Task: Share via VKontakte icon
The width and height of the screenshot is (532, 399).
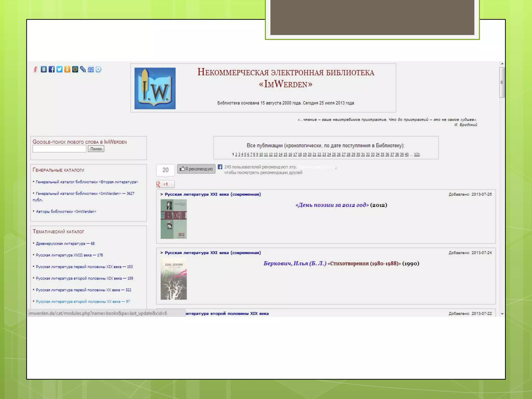Action: 44,69
